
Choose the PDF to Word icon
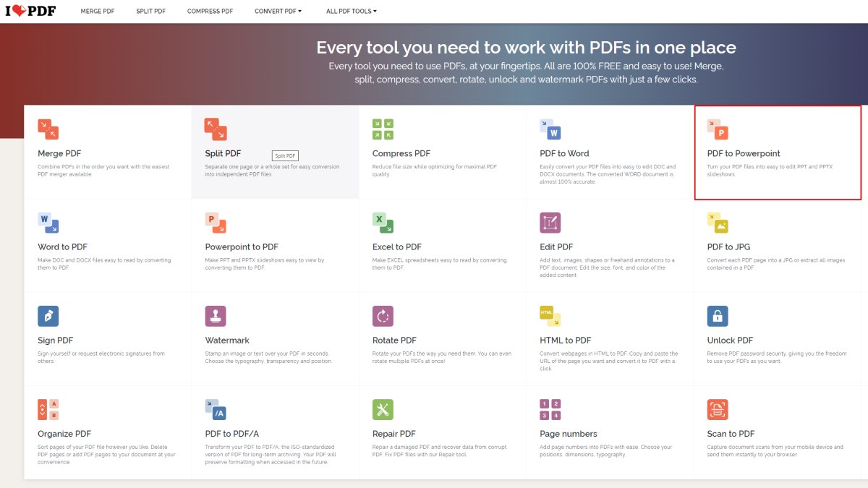point(550,129)
